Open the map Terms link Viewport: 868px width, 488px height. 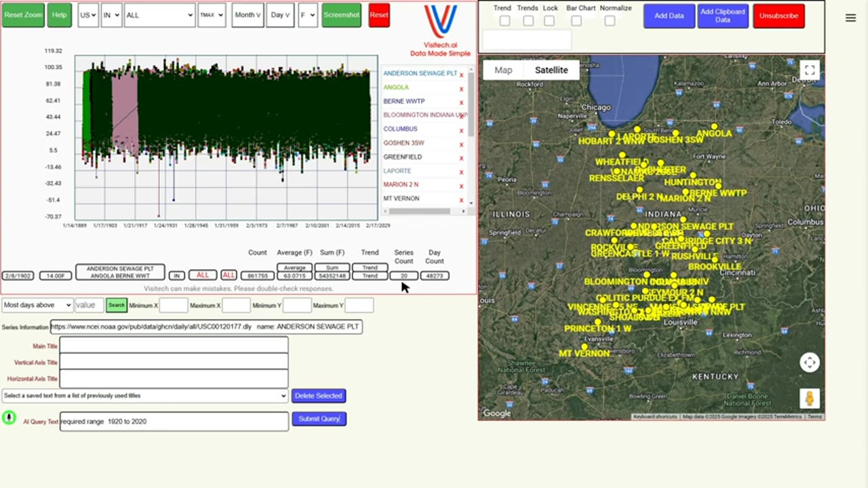814,417
